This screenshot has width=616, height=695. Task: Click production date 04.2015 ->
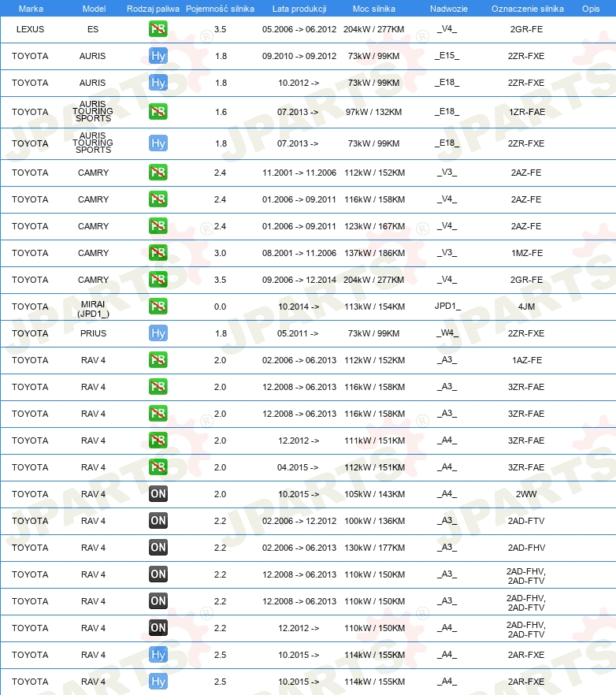(298, 467)
